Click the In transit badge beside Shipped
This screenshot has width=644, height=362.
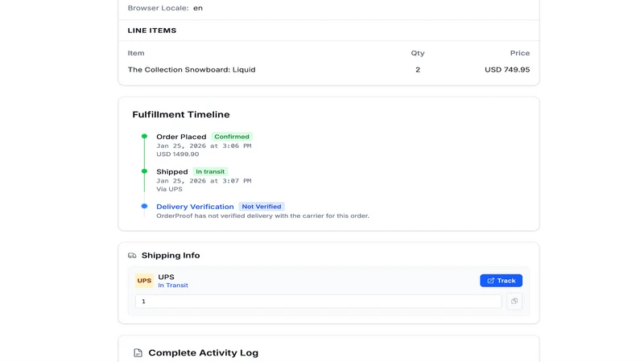tap(210, 171)
